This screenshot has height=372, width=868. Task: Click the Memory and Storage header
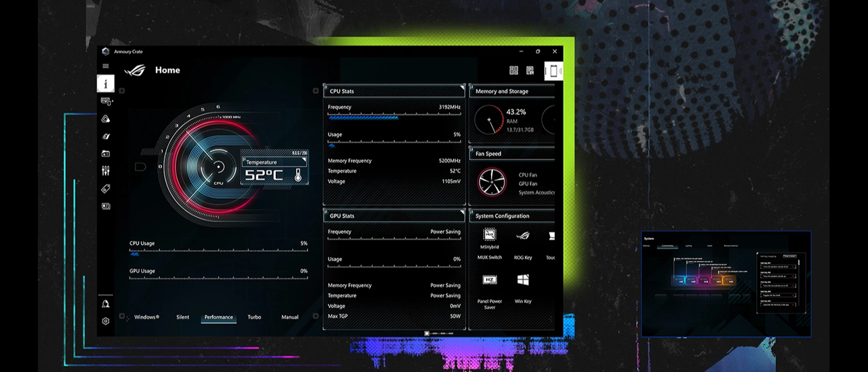click(512, 91)
